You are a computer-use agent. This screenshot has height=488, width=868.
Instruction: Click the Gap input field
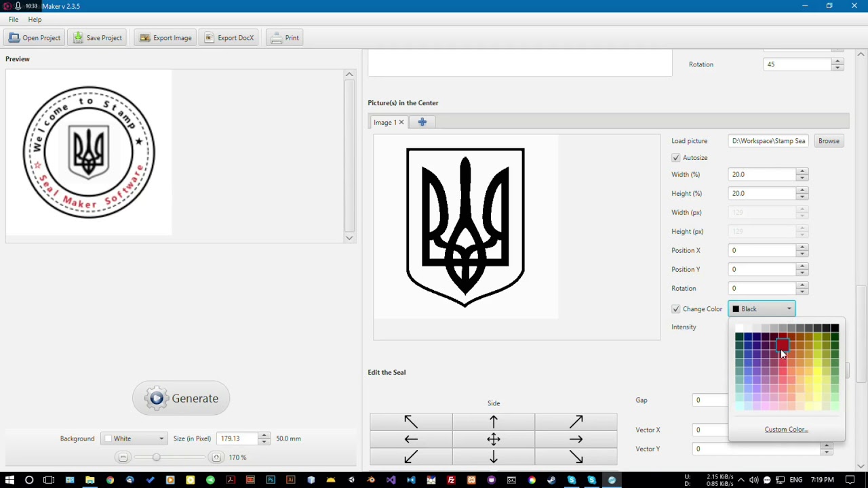[x=711, y=400]
